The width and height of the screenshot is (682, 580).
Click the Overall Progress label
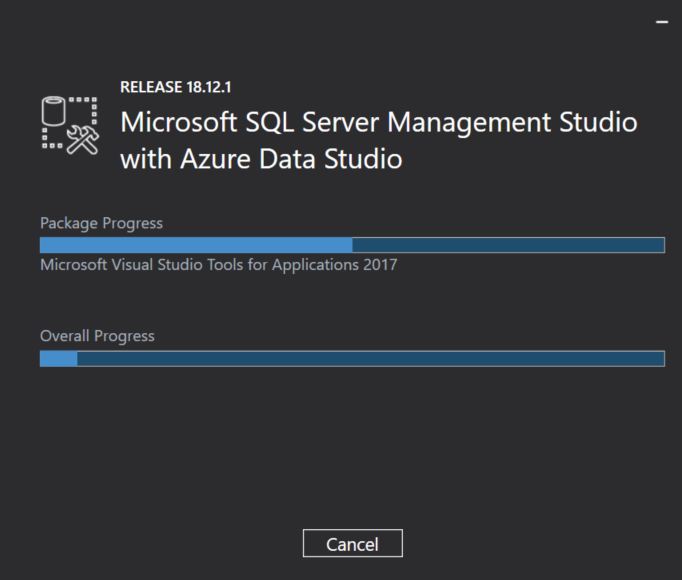pyautogui.click(x=97, y=336)
